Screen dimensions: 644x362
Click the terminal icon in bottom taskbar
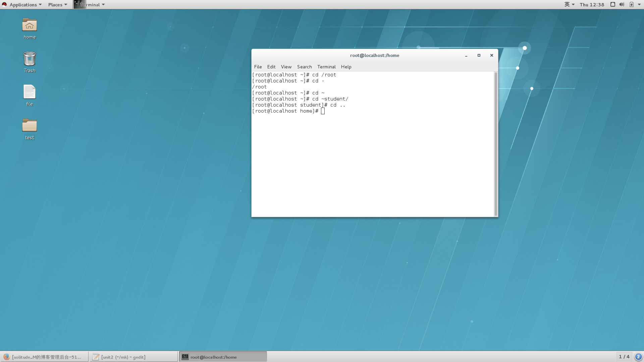(185, 357)
